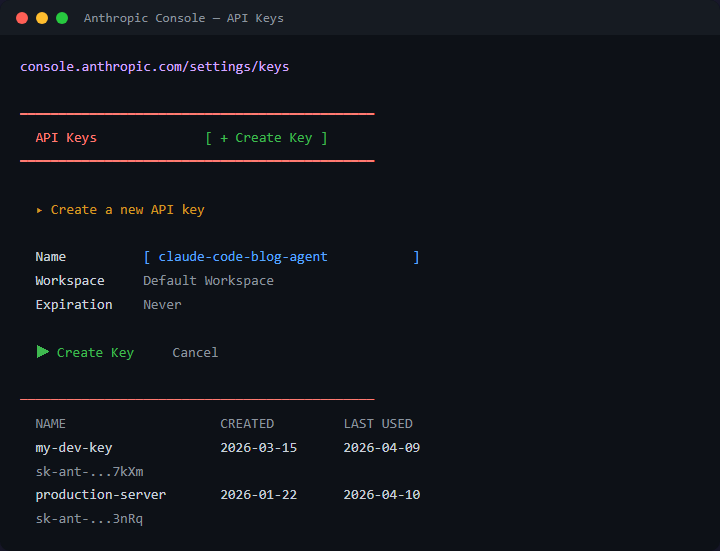Image resolution: width=720 pixels, height=551 pixels.
Task: Click the window title Anthropic Console — API Keys
Action: click(x=184, y=18)
